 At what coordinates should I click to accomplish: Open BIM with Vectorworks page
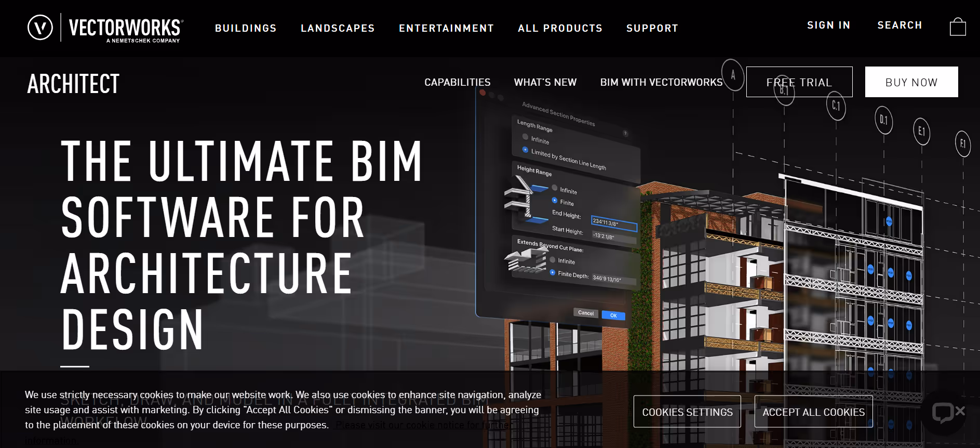point(661,82)
